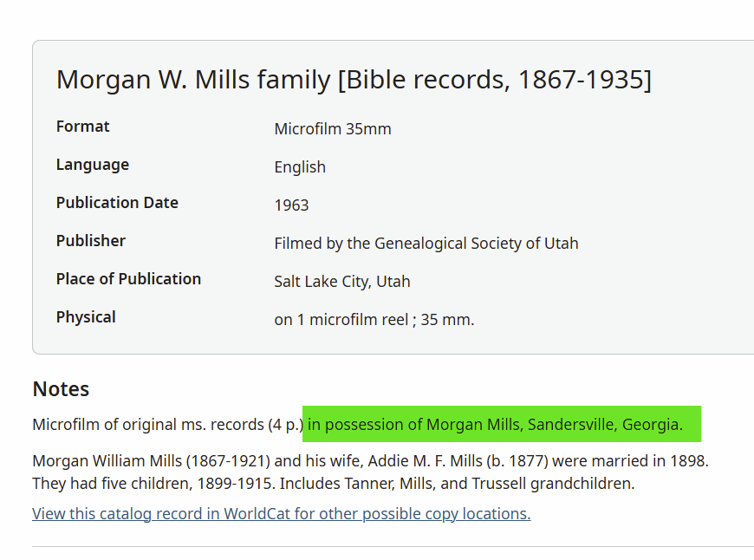Click the Physical label
754x560 pixels.
(x=86, y=317)
